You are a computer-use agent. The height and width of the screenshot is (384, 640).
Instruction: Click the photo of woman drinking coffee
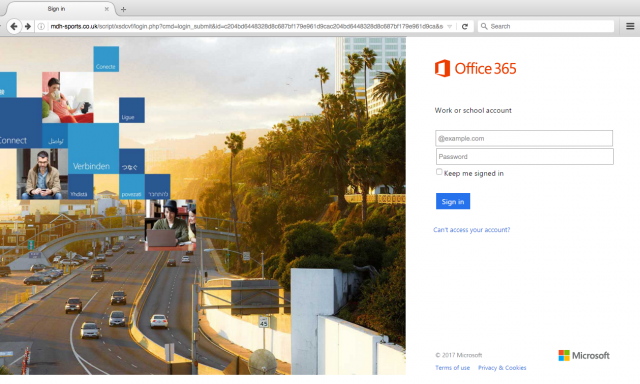[x=68, y=98]
